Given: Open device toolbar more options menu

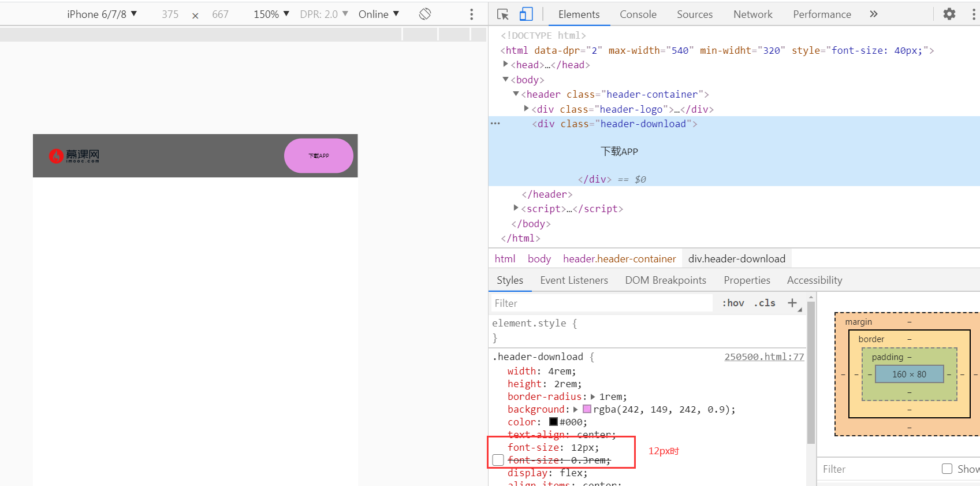Looking at the screenshot, I should tap(472, 14).
